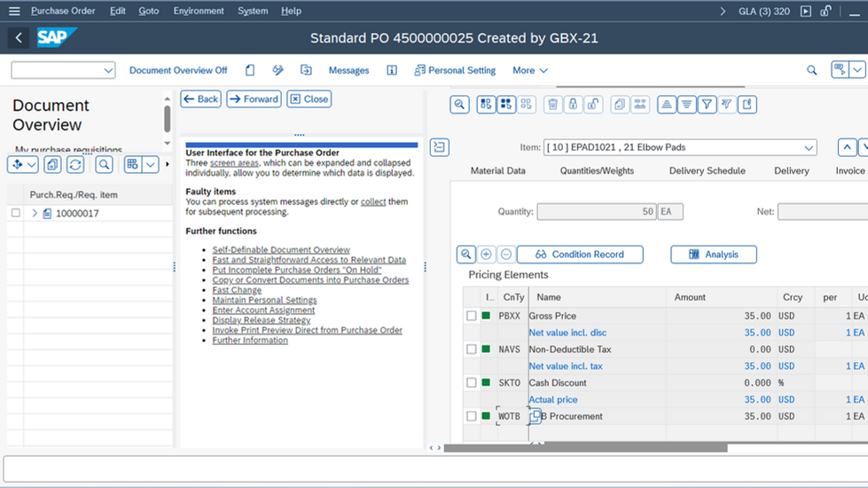Viewport: 868px width, 488px height.
Task: Open Personal Setting
Action: coord(455,70)
